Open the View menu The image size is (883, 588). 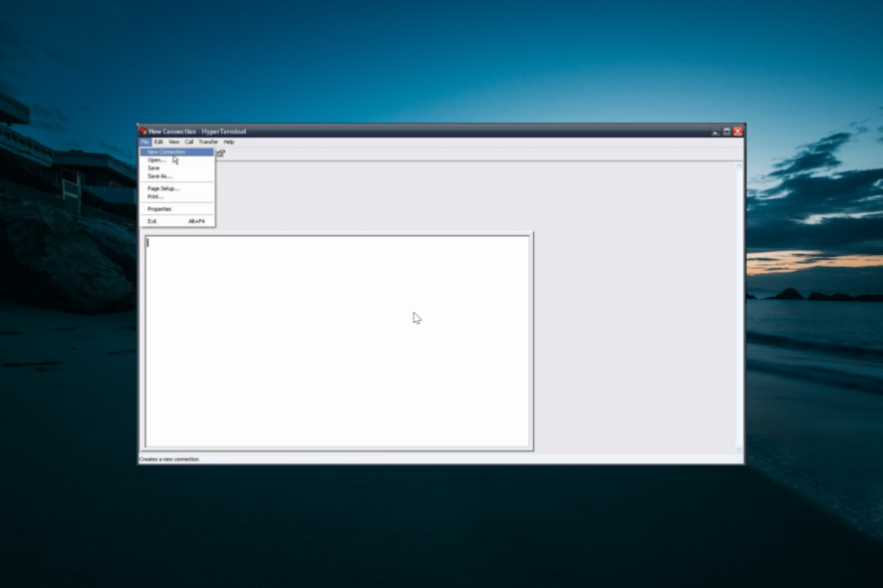click(x=172, y=141)
